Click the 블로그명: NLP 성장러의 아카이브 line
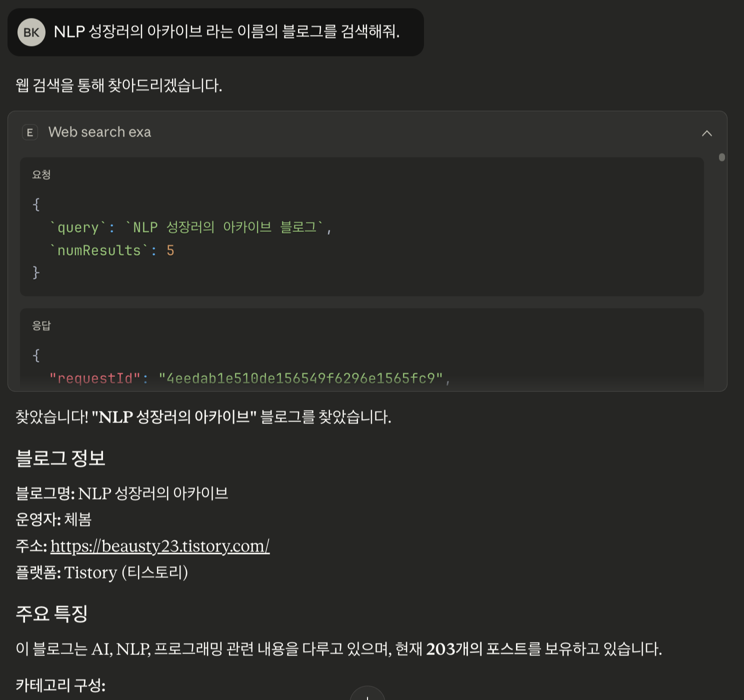 (122, 493)
